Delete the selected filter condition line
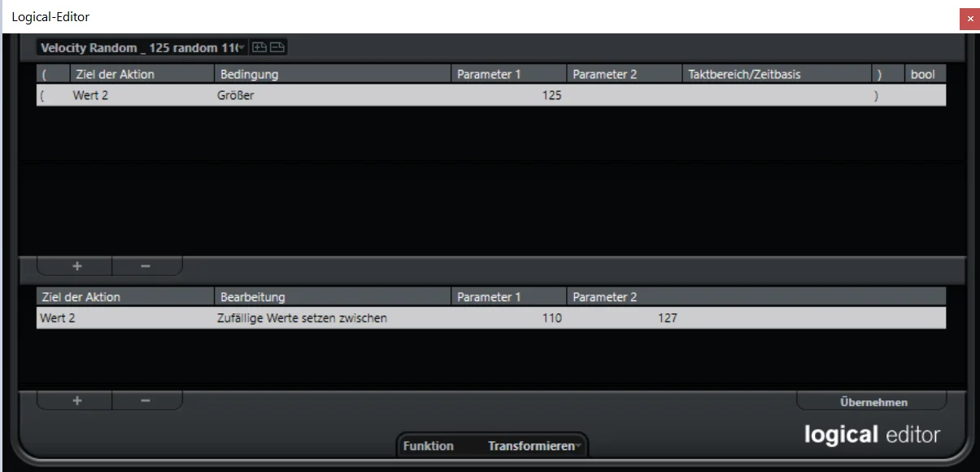The width and height of the screenshot is (980, 472). click(x=146, y=266)
